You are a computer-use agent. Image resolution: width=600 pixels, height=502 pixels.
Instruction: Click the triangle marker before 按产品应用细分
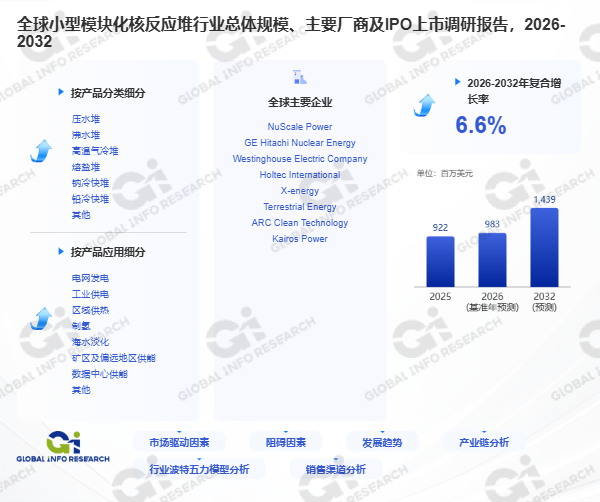pyautogui.click(x=61, y=251)
